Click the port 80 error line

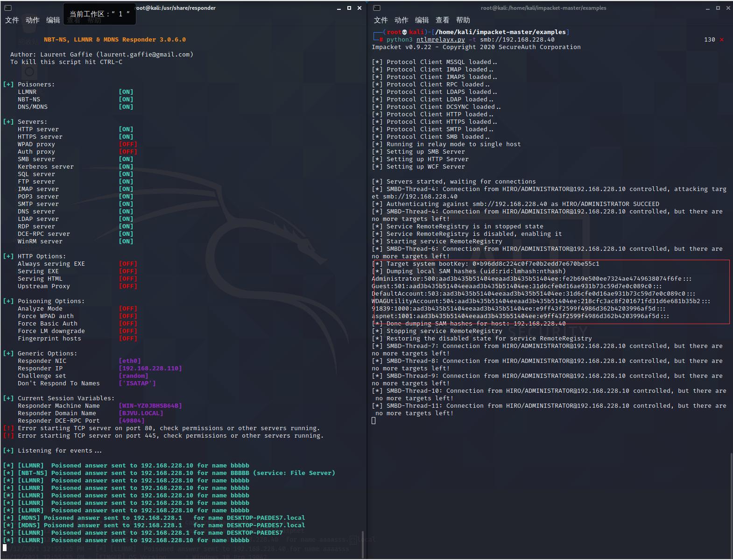tap(162, 428)
